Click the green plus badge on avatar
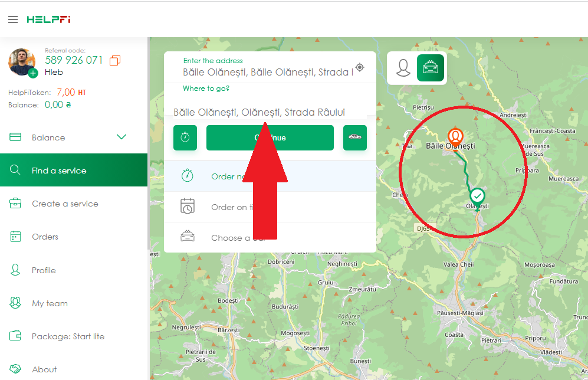The width and height of the screenshot is (588, 380). click(x=33, y=73)
